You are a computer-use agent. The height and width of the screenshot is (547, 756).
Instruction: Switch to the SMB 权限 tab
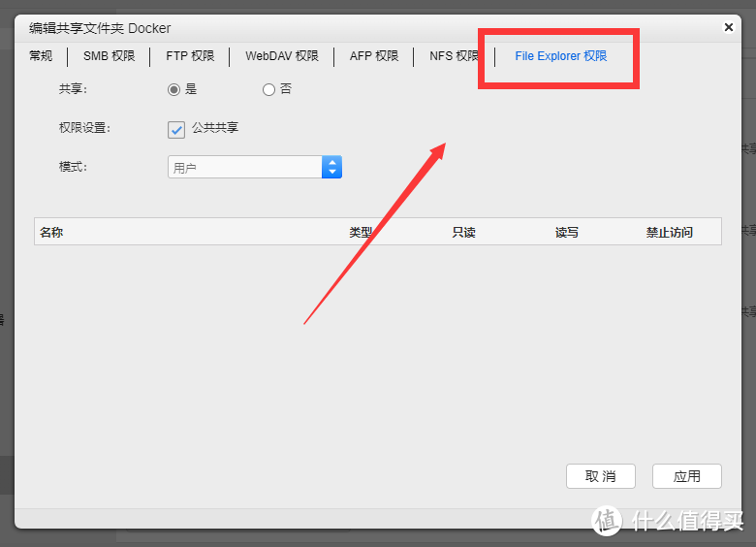tap(109, 56)
